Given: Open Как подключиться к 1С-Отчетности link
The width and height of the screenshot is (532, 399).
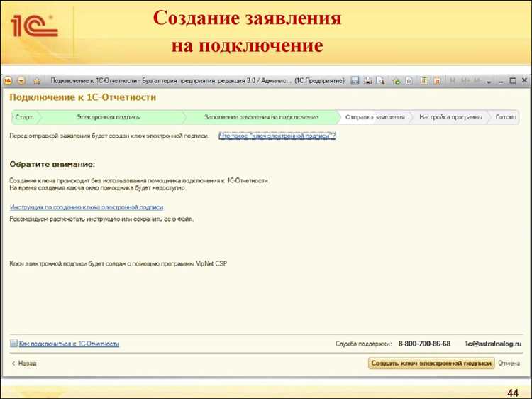Looking at the screenshot, I should [69, 344].
